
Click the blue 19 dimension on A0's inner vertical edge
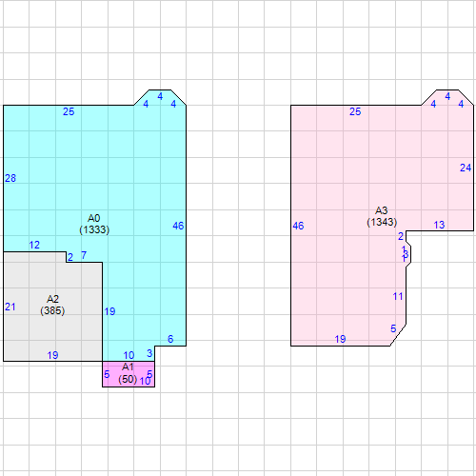pyautogui.click(x=109, y=311)
